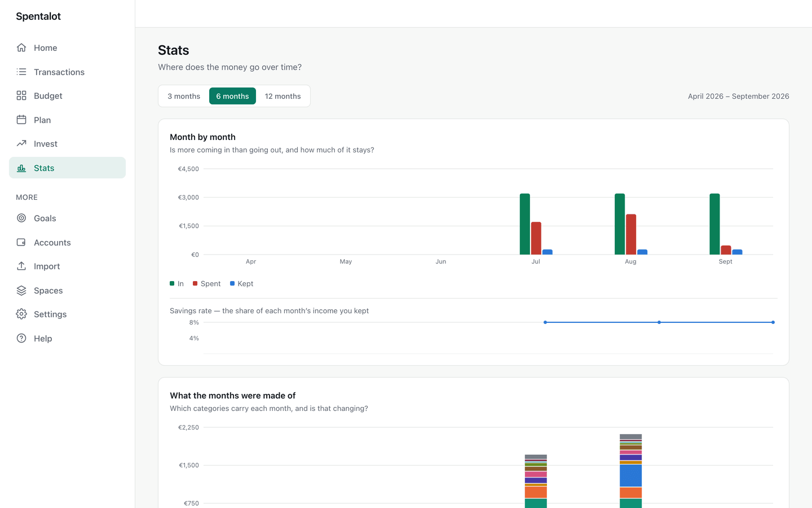Click August's blue Kept bar
This screenshot has height=508, width=812.
(x=642, y=252)
